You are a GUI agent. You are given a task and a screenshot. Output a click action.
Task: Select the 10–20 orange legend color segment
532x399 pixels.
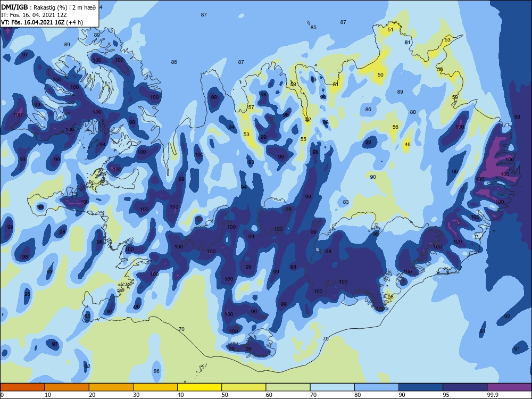coord(67,387)
